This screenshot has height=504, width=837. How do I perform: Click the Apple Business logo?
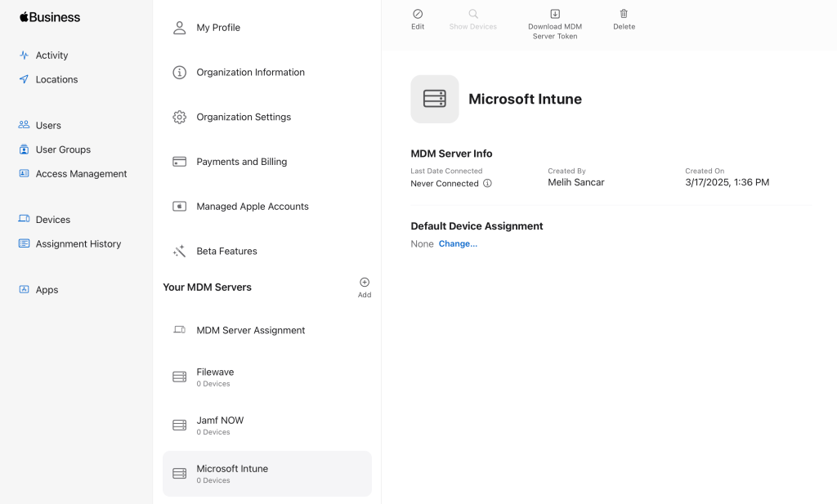tap(50, 17)
